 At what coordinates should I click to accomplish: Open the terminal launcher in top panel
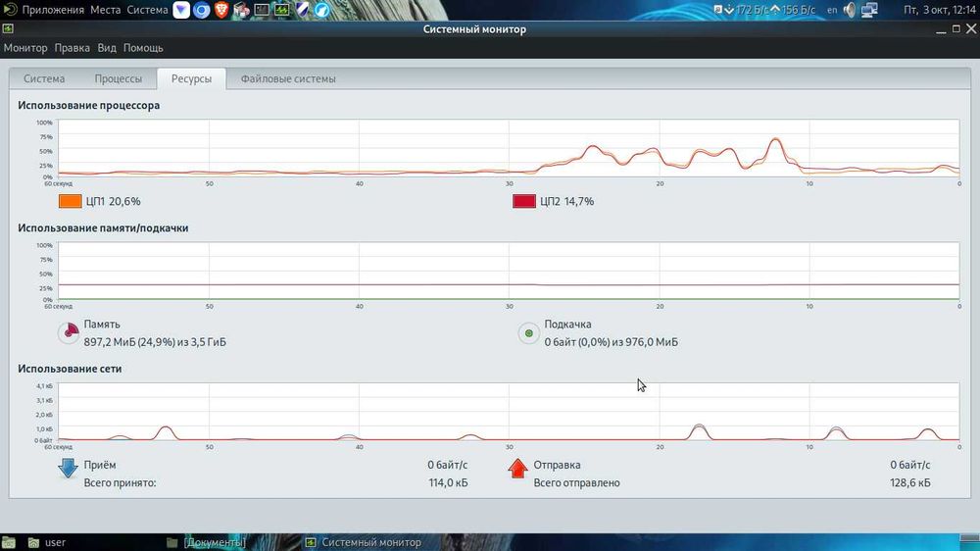point(262,10)
